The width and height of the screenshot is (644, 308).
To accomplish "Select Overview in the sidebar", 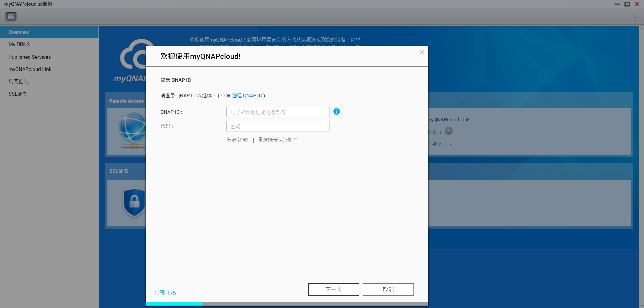I will click(49, 32).
